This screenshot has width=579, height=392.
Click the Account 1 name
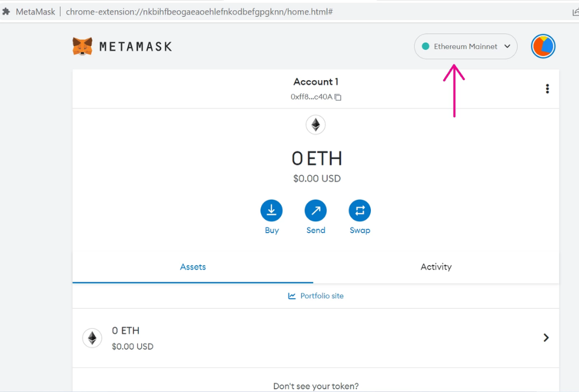point(315,81)
